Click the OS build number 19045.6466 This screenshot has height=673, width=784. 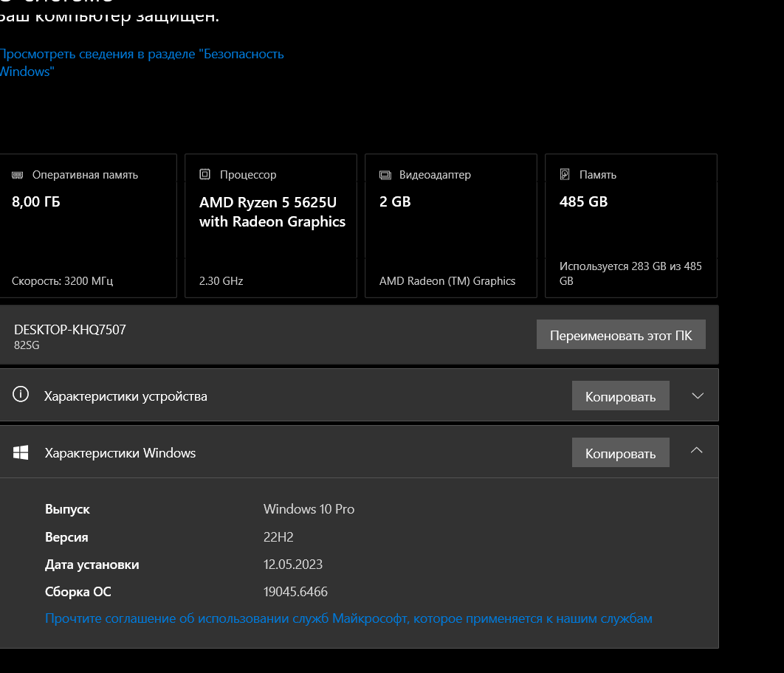[295, 592]
